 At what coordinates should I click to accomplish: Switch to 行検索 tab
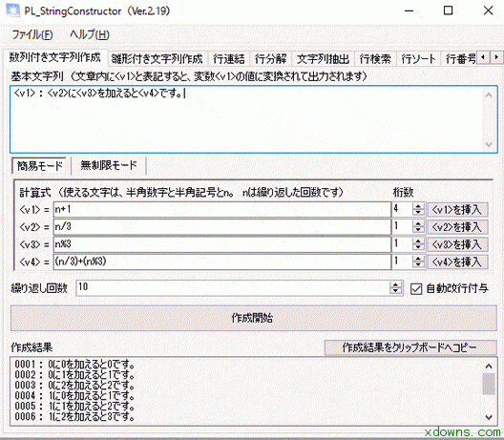click(x=375, y=59)
